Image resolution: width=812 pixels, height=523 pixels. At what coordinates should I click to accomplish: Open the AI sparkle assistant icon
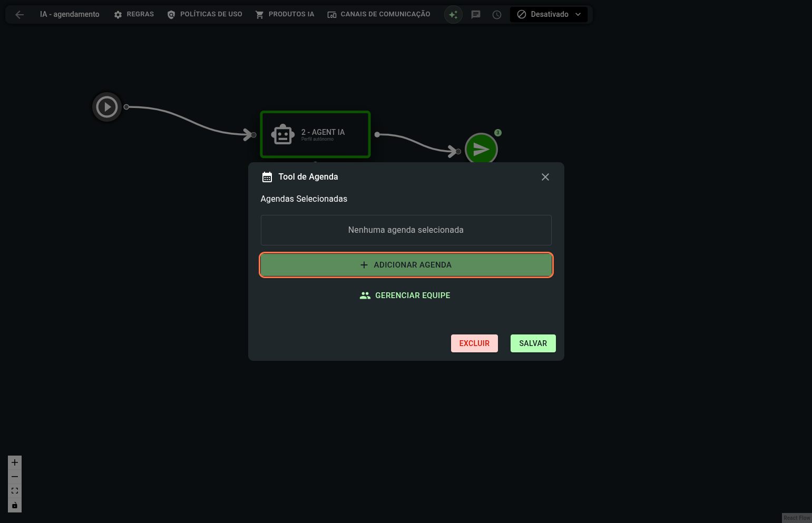[453, 15]
